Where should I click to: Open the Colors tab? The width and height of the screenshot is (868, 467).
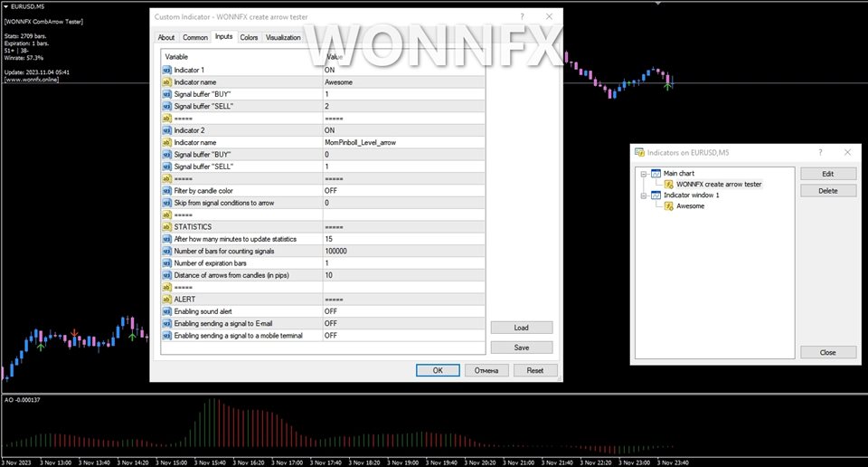pos(249,38)
